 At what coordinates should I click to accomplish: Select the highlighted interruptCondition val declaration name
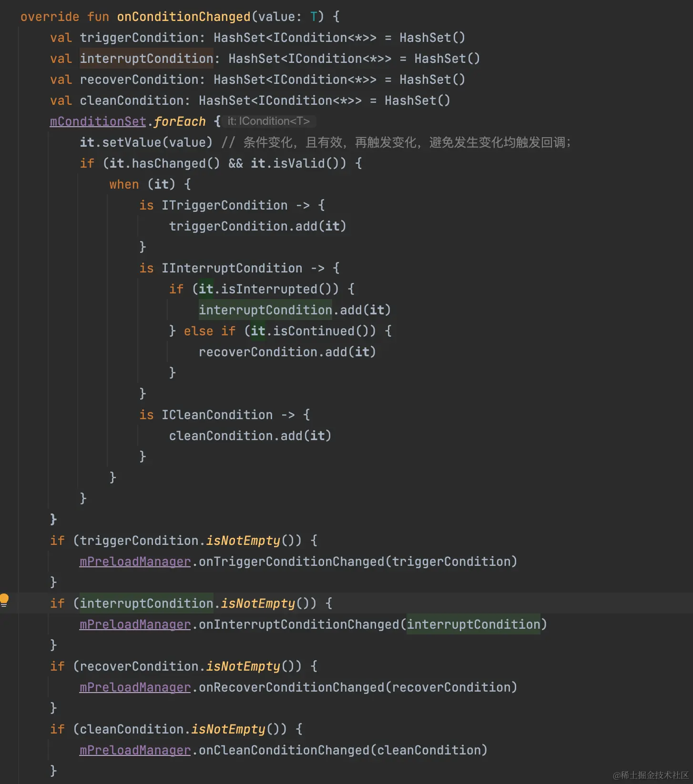click(x=146, y=59)
